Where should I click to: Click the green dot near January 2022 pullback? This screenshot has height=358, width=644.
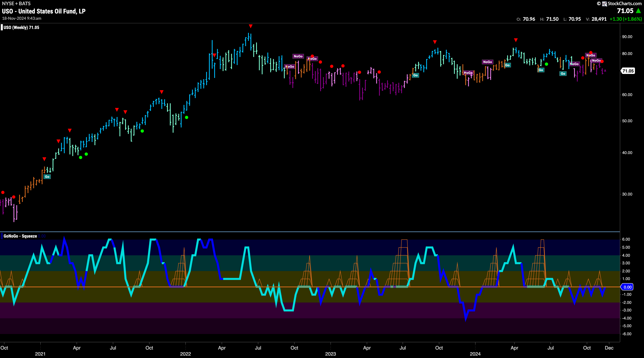[187, 117]
